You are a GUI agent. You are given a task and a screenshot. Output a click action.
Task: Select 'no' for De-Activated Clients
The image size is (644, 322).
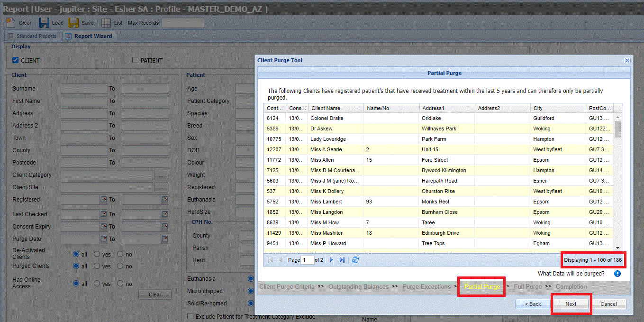click(x=120, y=254)
